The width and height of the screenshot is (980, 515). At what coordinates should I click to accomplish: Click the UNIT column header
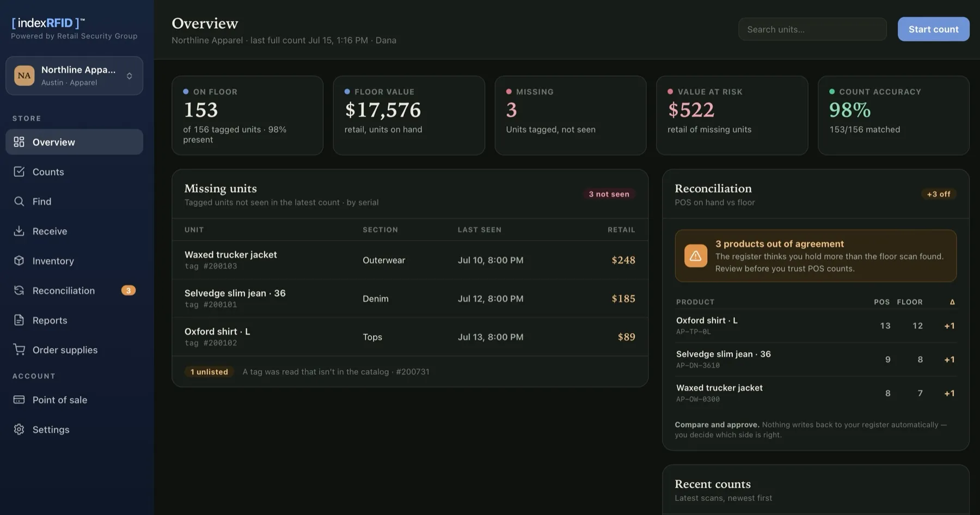tap(194, 230)
